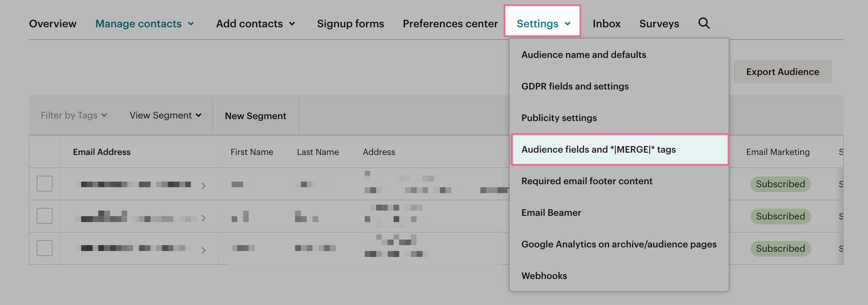Image resolution: width=868 pixels, height=305 pixels.
Task: Select Webhooks from Settings menu
Action: [544, 276]
